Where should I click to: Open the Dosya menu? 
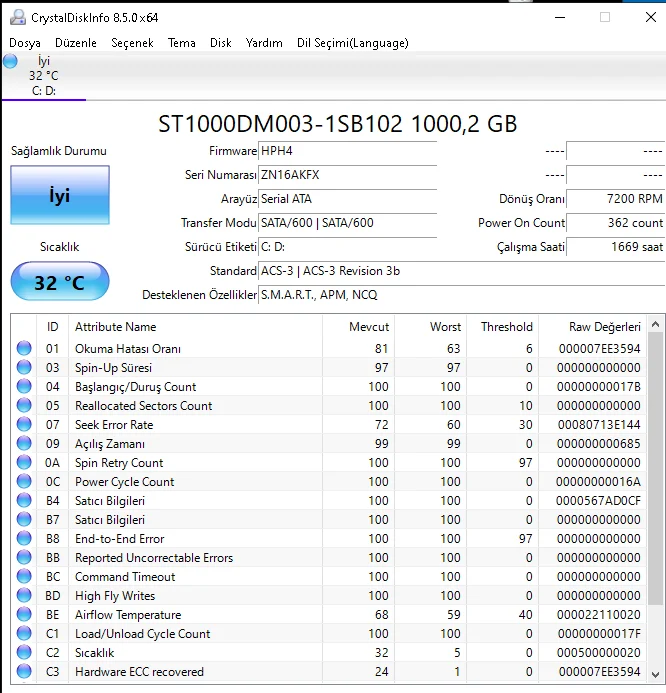[x=25, y=43]
